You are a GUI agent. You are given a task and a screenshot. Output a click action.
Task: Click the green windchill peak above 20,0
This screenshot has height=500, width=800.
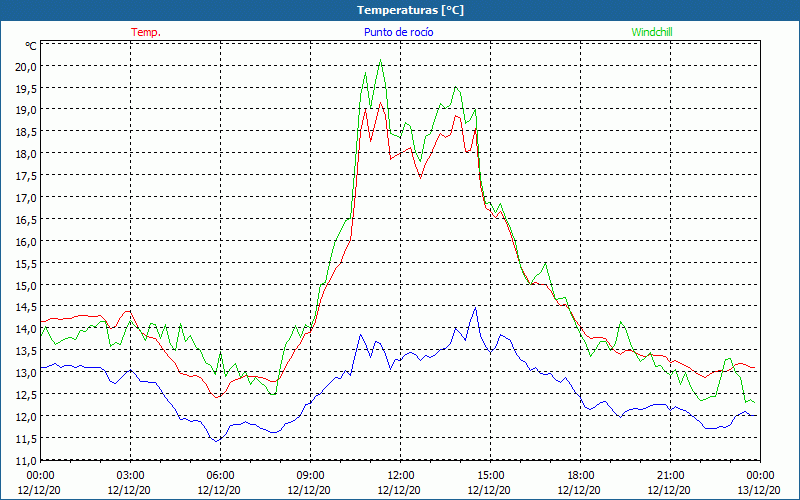[x=380, y=61]
